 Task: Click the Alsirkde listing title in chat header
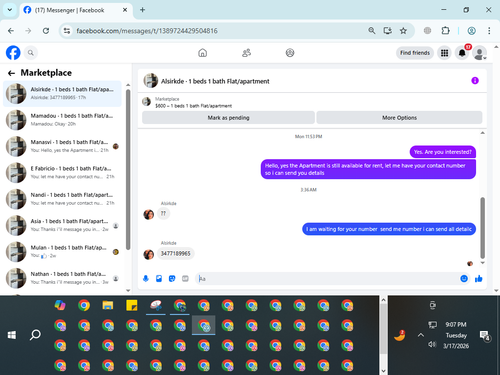click(215, 81)
